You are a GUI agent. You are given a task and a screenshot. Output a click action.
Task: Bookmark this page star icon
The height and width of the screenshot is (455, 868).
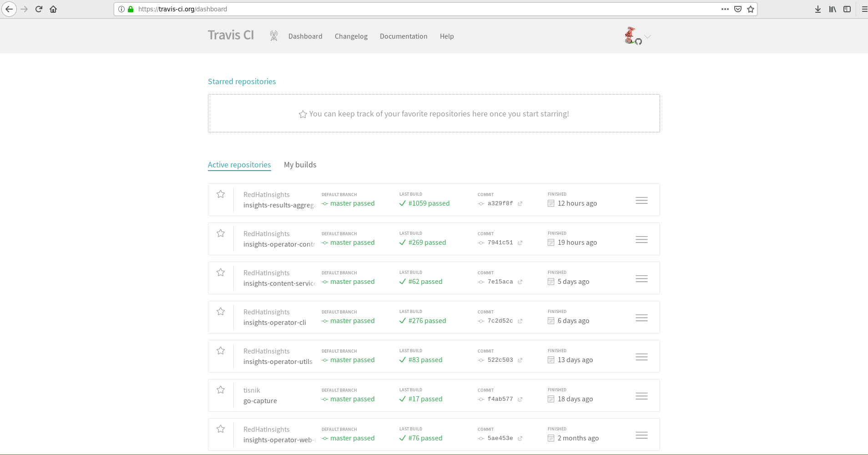(751, 9)
